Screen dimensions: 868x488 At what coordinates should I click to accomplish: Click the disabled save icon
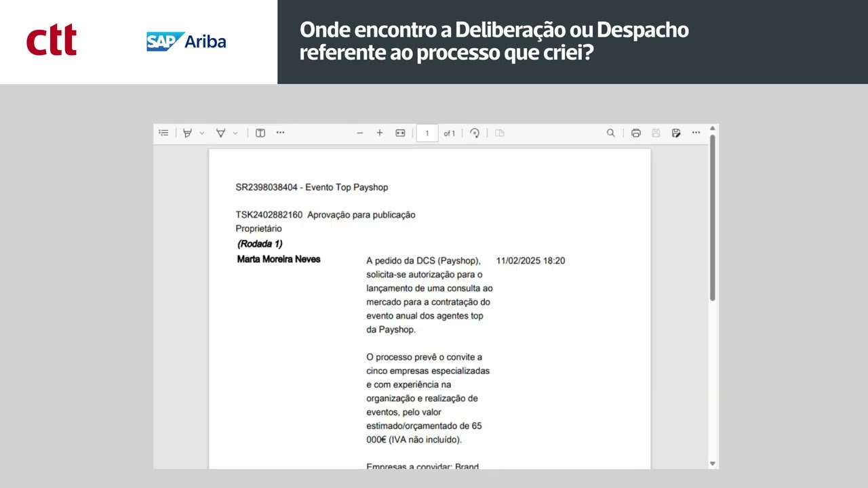pyautogui.click(x=656, y=133)
